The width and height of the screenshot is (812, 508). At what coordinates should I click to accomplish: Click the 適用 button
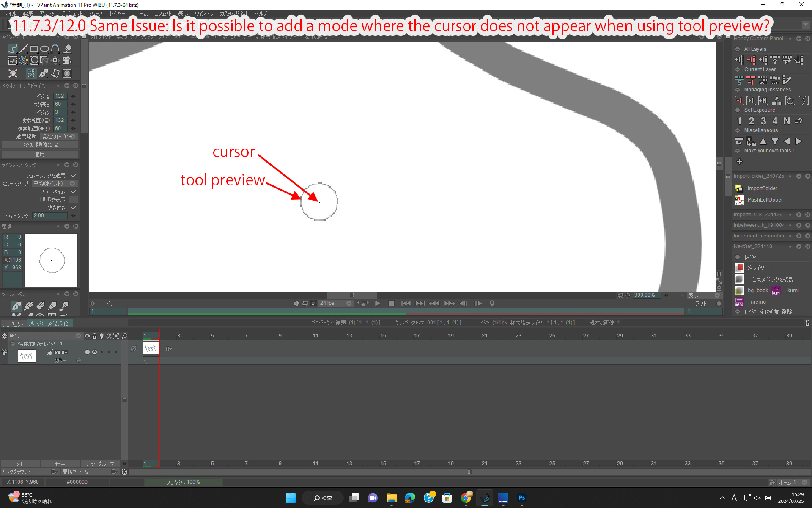(40, 155)
